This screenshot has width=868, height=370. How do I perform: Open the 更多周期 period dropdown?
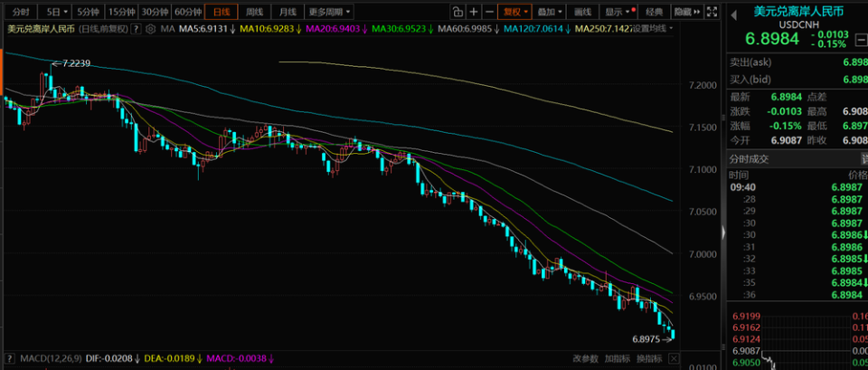pos(329,11)
